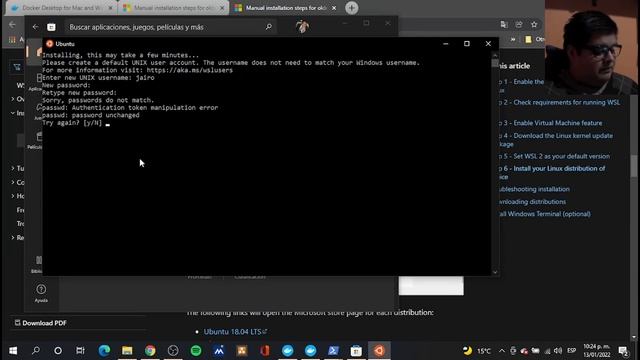Image resolution: width=640 pixels, height=360 pixels.
Task: Open Microsoft Store taskbar icon
Action: (x=356, y=351)
